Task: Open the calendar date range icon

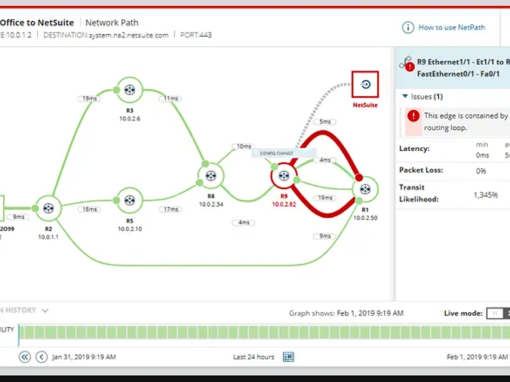Action: 288,357
